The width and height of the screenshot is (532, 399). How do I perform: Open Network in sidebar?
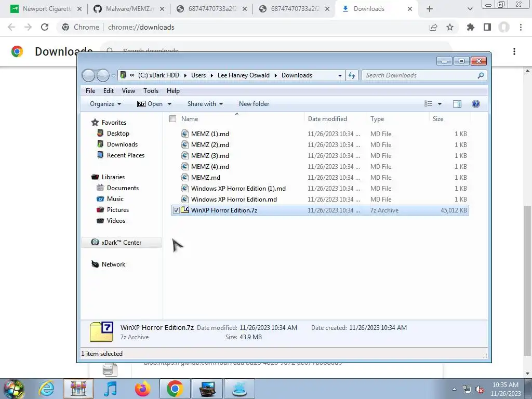(113, 264)
